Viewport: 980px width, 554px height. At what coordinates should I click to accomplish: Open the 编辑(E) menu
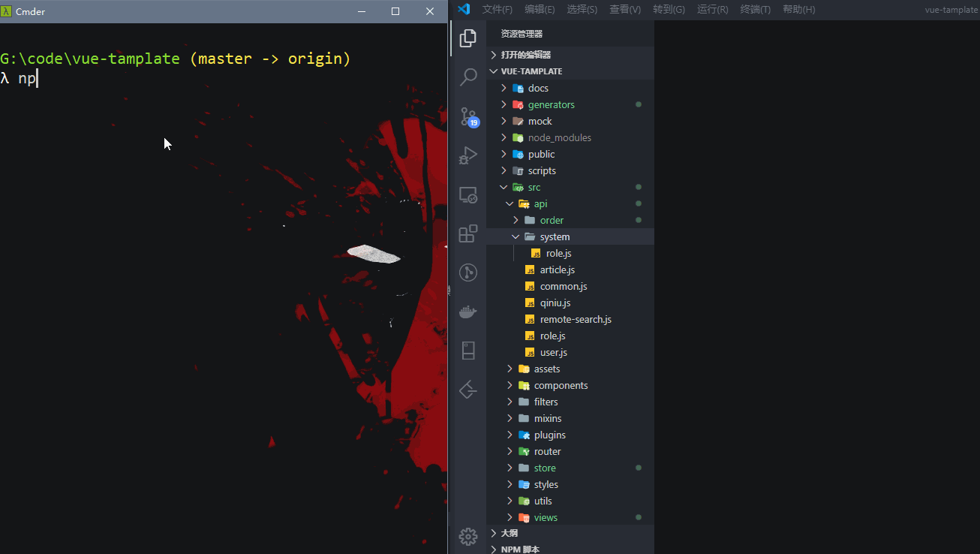(540, 10)
